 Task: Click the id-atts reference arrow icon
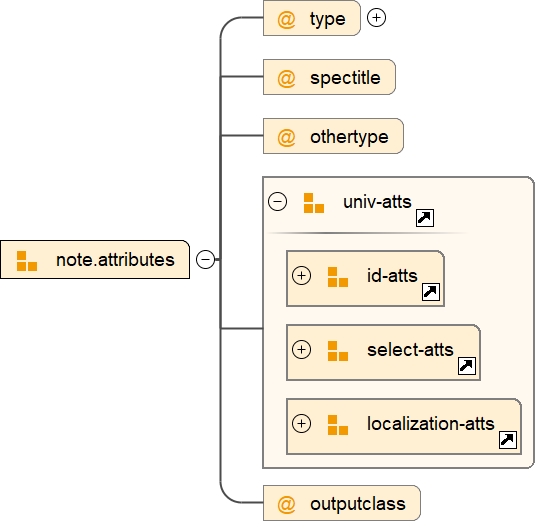pos(431,292)
